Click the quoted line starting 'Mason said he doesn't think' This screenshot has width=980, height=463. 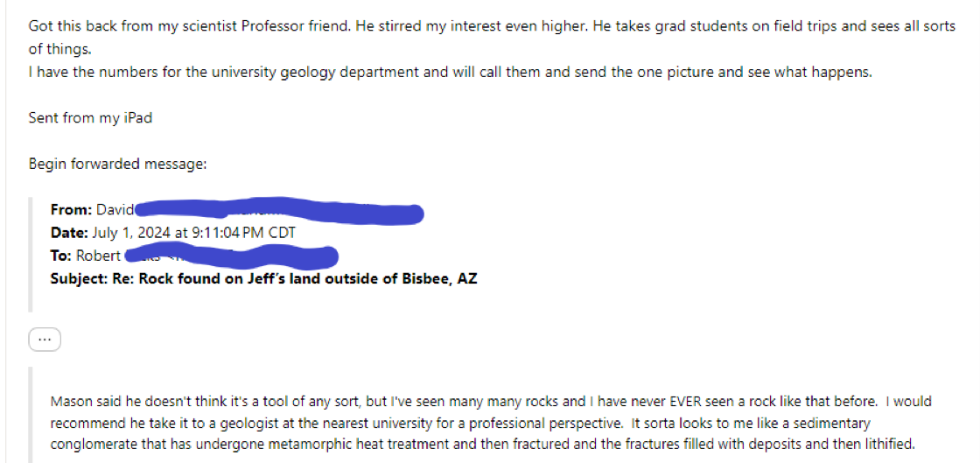(491, 401)
